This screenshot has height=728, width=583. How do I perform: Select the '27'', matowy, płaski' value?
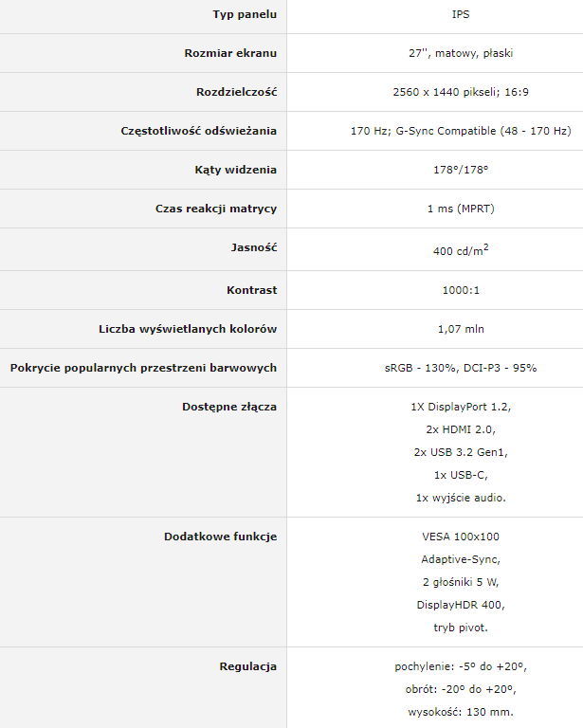tap(461, 53)
